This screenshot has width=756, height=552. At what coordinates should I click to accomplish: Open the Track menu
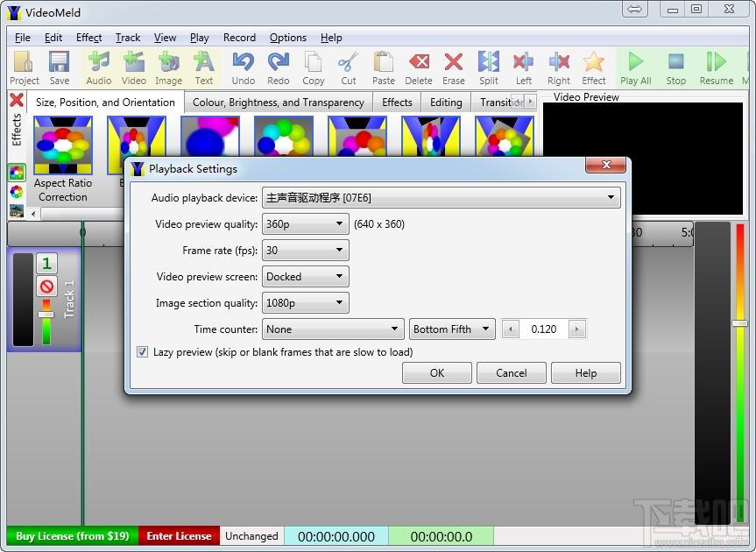pos(128,38)
